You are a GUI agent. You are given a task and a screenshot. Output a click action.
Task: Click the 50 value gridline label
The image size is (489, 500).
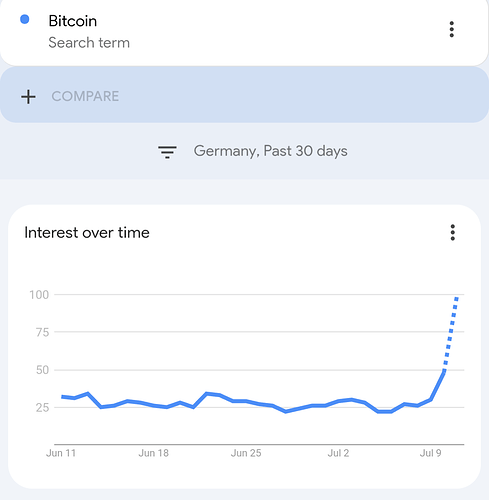(42, 370)
